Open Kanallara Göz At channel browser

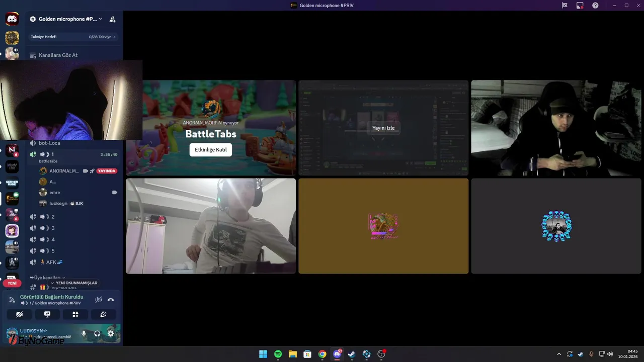pos(73,55)
